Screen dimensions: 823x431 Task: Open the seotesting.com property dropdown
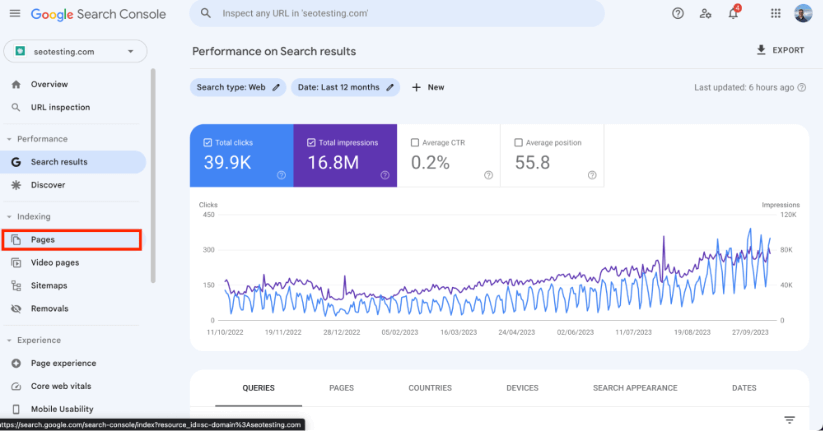(76, 51)
